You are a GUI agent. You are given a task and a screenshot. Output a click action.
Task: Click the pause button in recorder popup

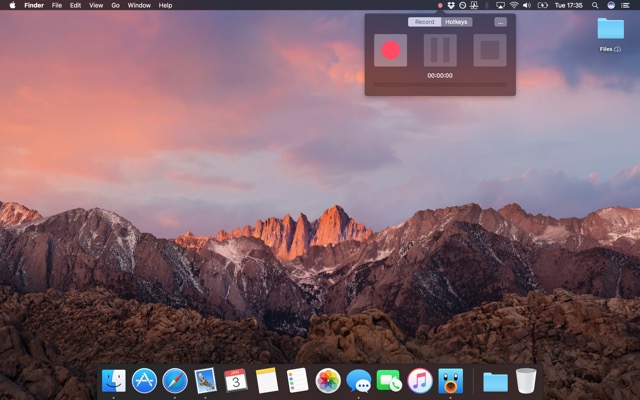click(440, 50)
